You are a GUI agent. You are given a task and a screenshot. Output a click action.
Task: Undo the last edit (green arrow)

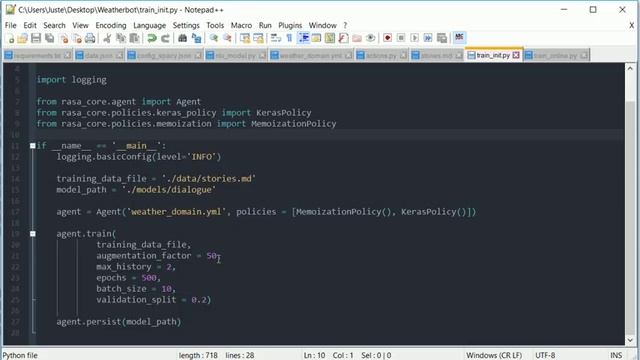pos(152,38)
